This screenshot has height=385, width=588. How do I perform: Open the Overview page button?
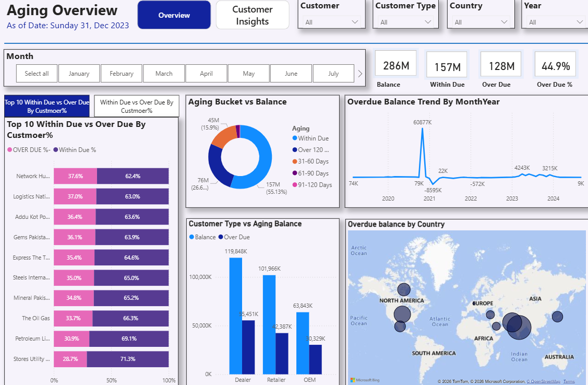pos(174,15)
